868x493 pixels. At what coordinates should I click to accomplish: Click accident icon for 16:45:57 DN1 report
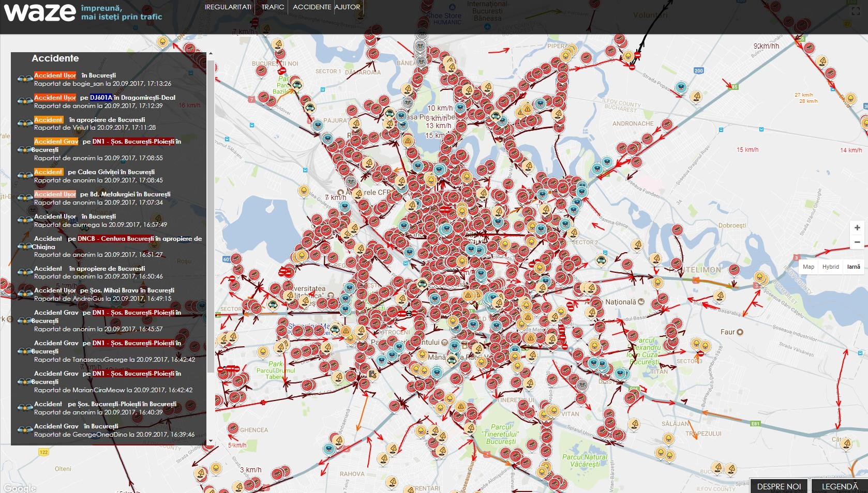25,320
